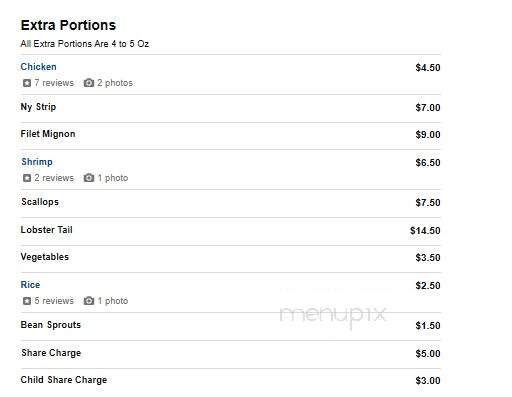Open the 1 photo link under Shrimp

113,178
